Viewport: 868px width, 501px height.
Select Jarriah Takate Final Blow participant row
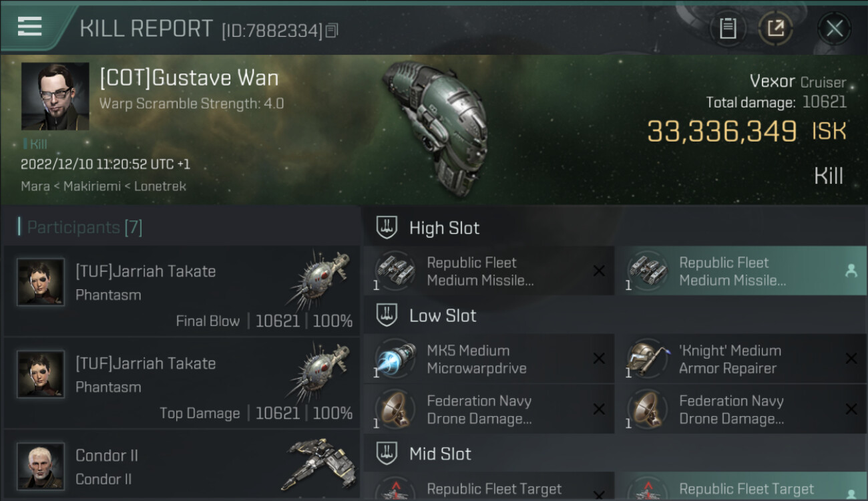[x=182, y=291]
